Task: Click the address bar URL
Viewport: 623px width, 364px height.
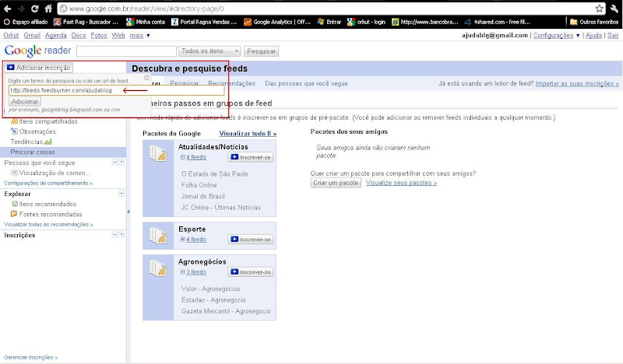Action: (146, 9)
